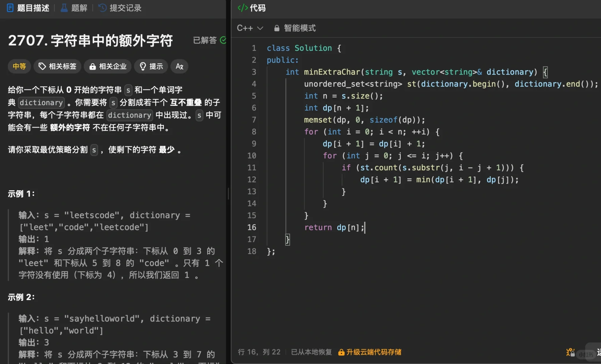This screenshot has height=364, width=601.
Task: Click the debug bug icon at bottom right
Action: (570, 352)
